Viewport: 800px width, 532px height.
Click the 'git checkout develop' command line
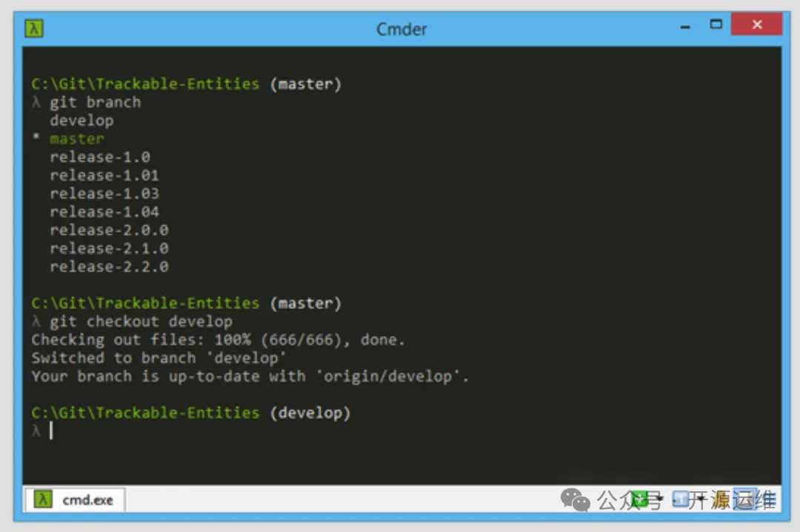(x=141, y=322)
